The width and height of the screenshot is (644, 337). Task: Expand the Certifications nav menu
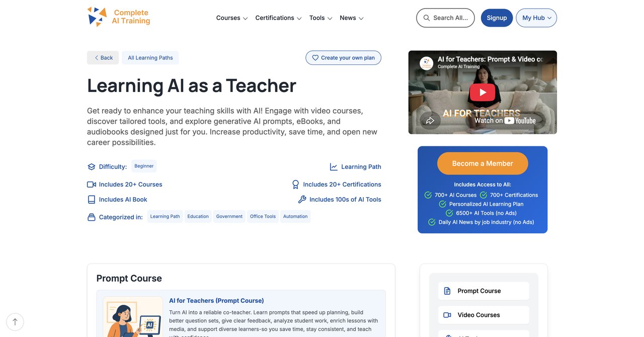(278, 18)
